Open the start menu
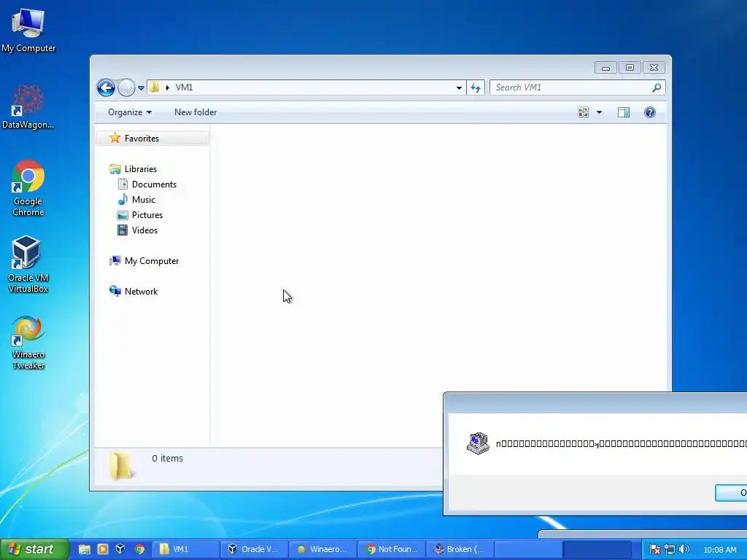The width and height of the screenshot is (747, 560). tap(34, 549)
